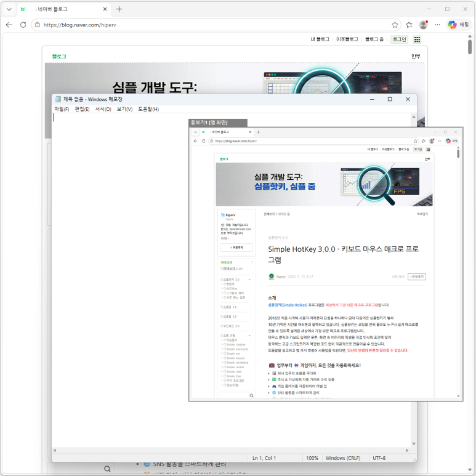Collapse the 카테고리 panel in magnifier preview
The height and width of the screenshot is (476, 476).
[x=252, y=262]
